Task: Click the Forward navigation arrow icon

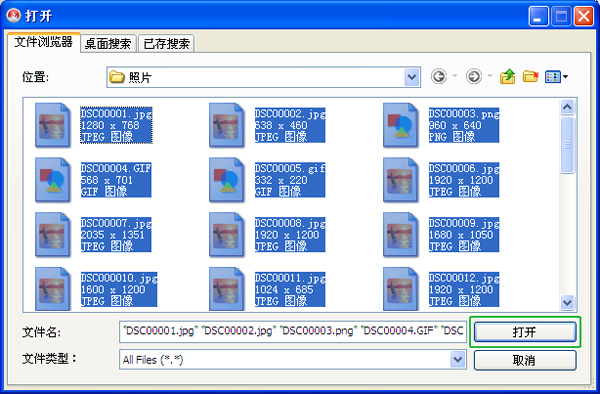Action: pos(474,77)
